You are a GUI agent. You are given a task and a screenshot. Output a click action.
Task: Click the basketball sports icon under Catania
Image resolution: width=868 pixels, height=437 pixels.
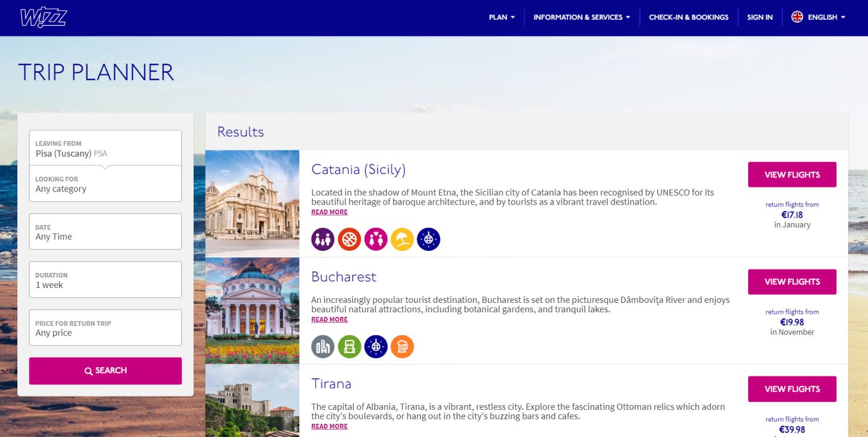coord(350,239)
